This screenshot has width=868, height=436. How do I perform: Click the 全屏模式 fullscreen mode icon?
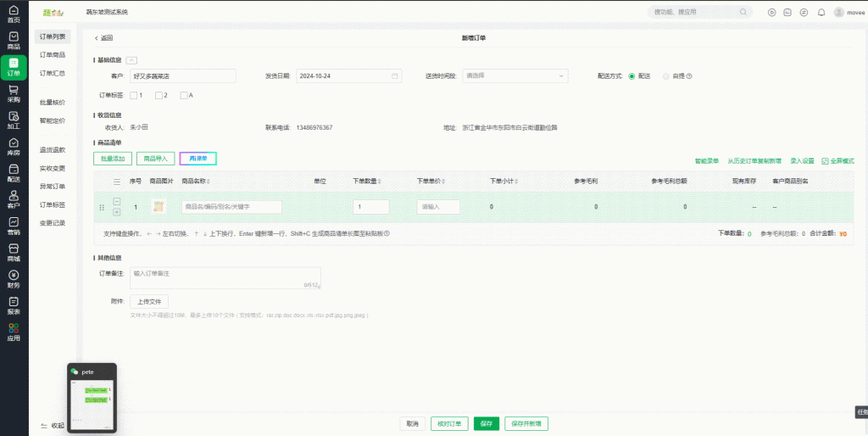[825, 160]
